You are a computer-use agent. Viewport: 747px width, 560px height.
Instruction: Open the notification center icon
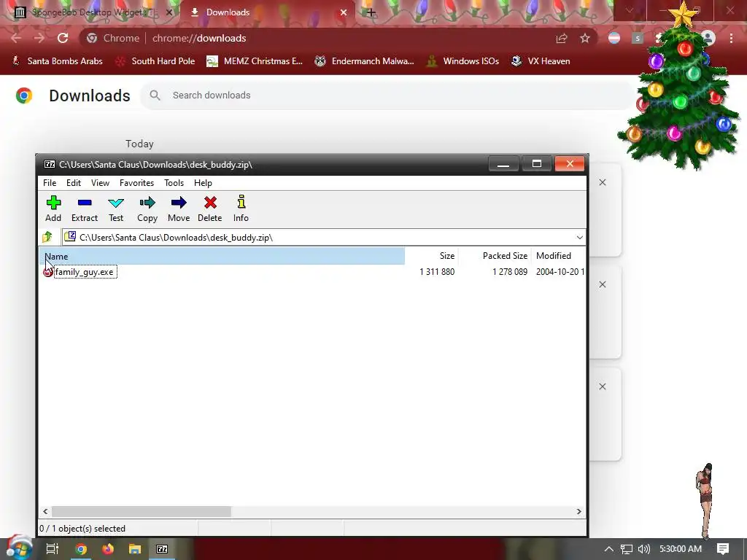coord(723,549)
